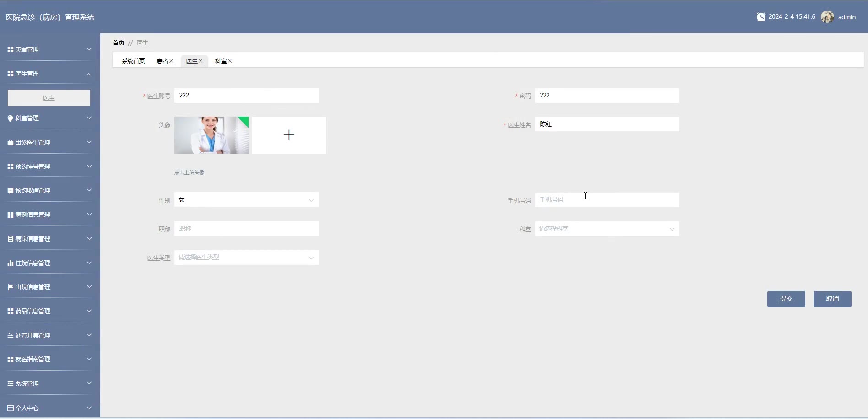
Task: Open the 医生类型 dropdown
Action: click(x=246, y=258)
